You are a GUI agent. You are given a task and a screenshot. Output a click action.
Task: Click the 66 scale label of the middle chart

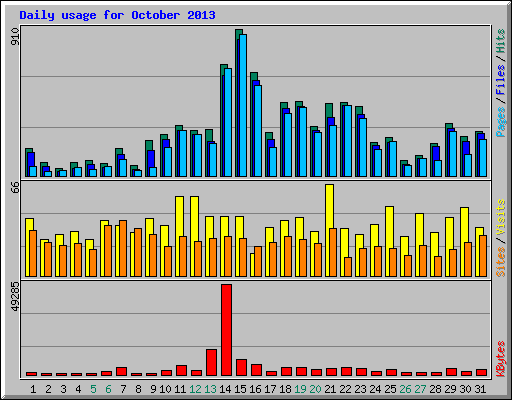coord(15,187)
